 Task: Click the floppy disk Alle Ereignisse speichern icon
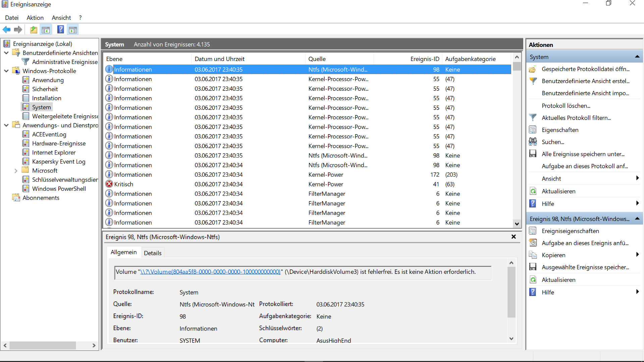(x=533, y=154)
